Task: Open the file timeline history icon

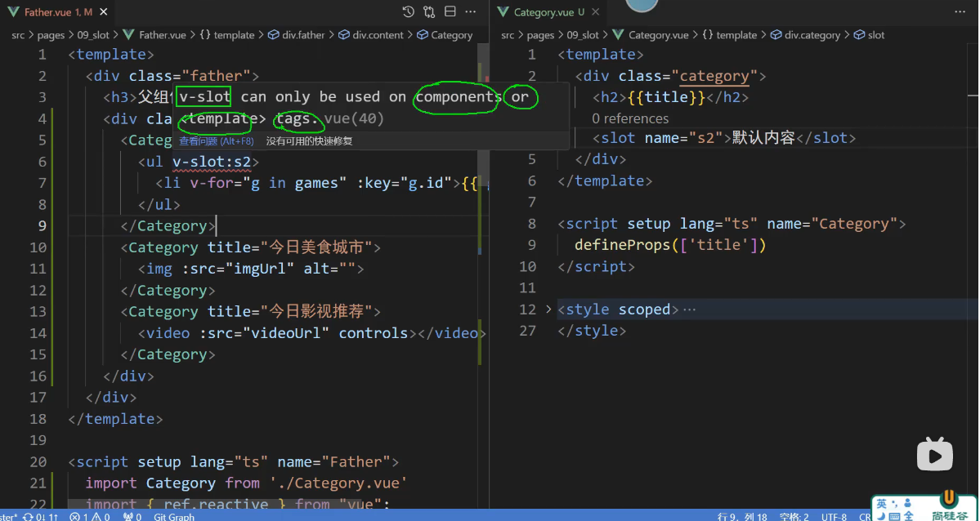Action: coord(408,12)
